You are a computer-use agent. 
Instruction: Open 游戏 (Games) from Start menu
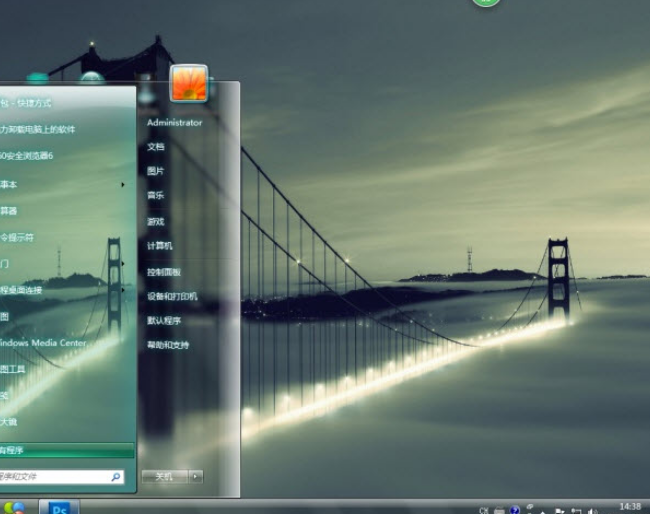pos(156,221)
